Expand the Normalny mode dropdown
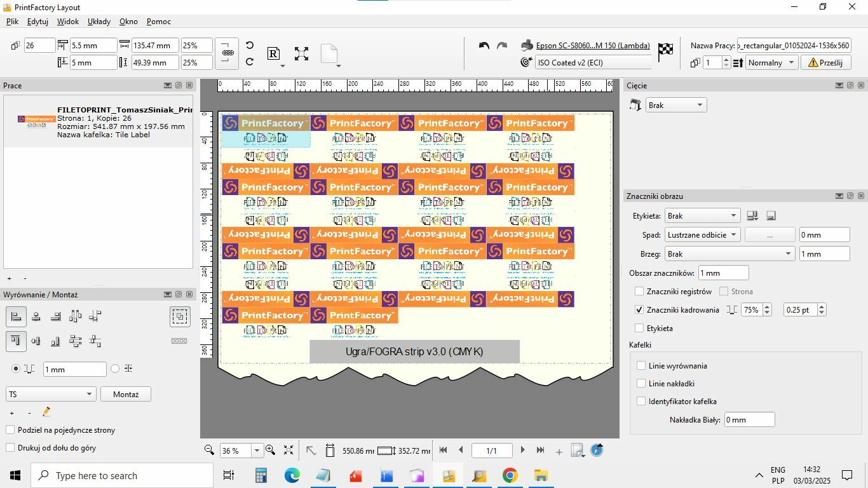The width and height of the screenshot is (868, 488). [771, 63]
